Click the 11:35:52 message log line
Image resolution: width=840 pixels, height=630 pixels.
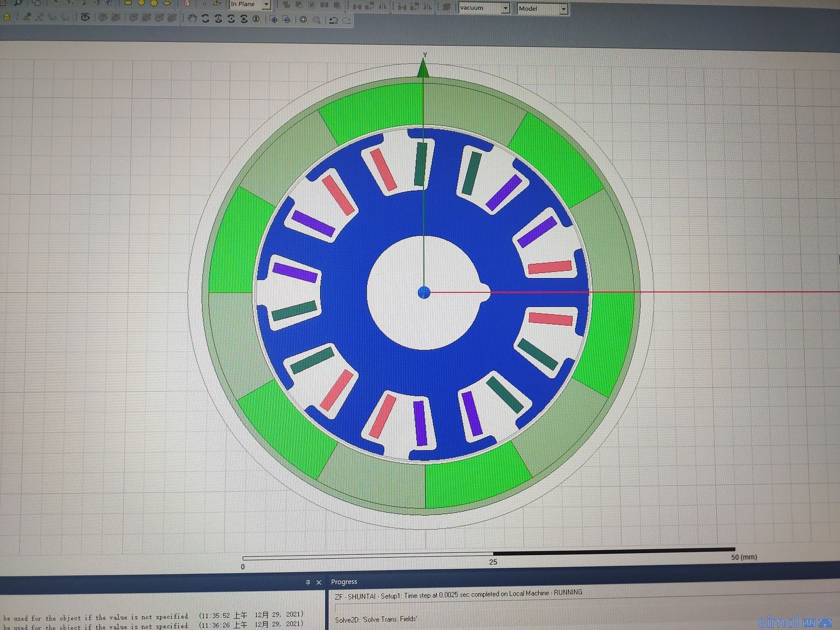pos(153,616)
